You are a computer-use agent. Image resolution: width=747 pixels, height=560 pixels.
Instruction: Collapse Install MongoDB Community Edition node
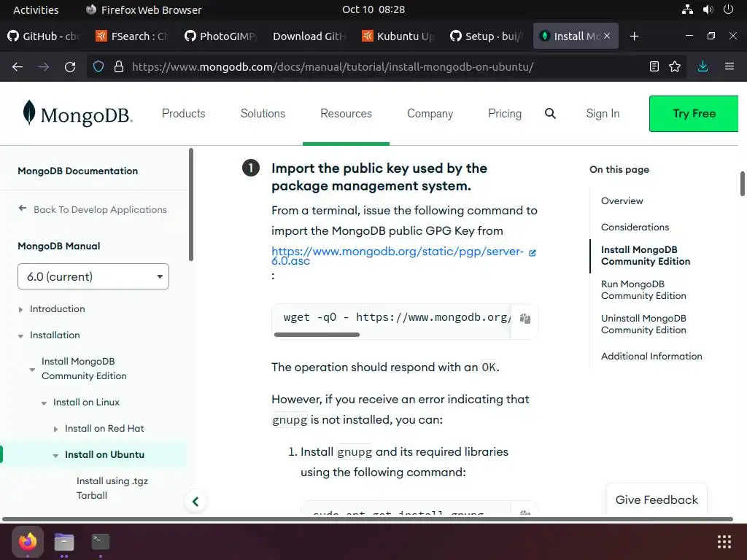32,370
